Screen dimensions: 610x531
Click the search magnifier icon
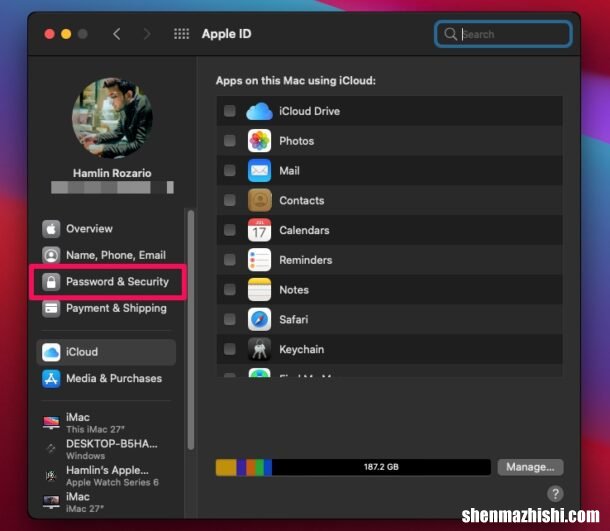pos(450,34)
